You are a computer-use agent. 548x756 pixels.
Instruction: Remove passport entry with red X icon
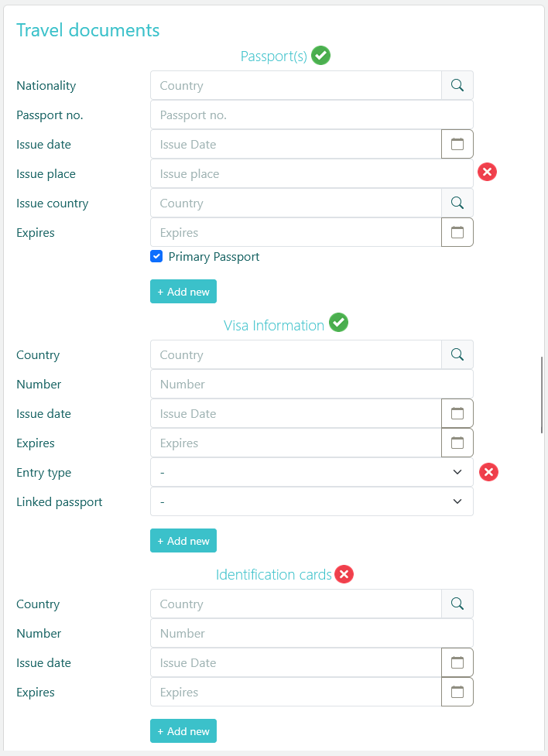487,172
